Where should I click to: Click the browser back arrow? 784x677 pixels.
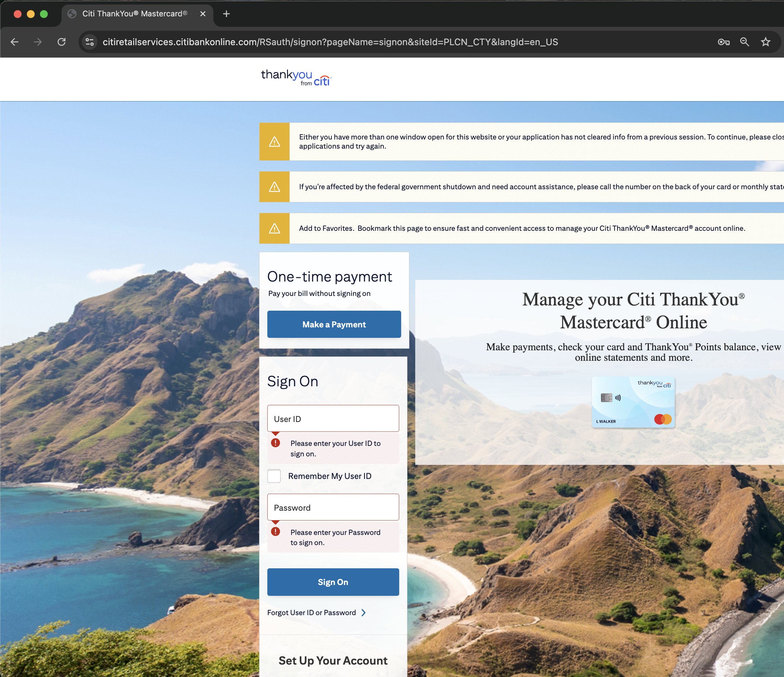(14, 42)
